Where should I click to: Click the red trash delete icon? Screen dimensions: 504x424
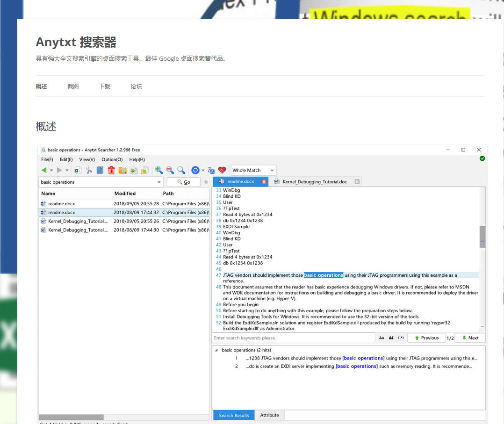coord(111,170)
